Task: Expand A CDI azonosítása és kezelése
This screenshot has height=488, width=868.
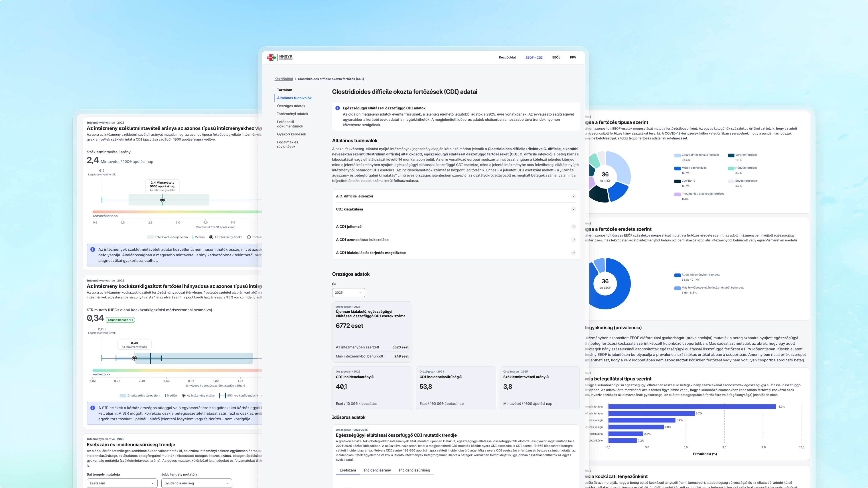Action: pyautogui.click(x=456, y=240)
